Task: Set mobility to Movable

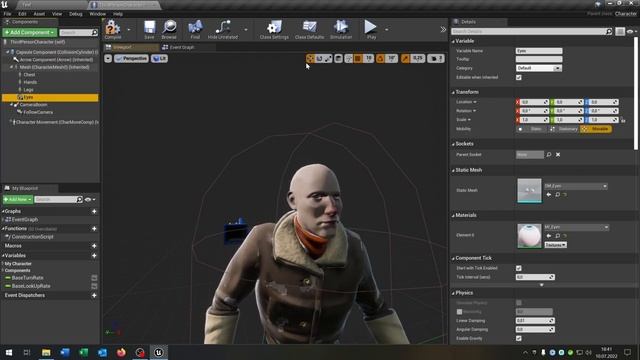Action: click(x=596, y=129)
